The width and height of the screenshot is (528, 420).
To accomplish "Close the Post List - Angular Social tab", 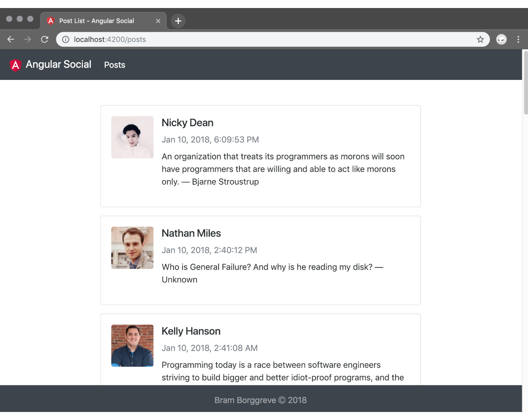I will pos(158,21).
